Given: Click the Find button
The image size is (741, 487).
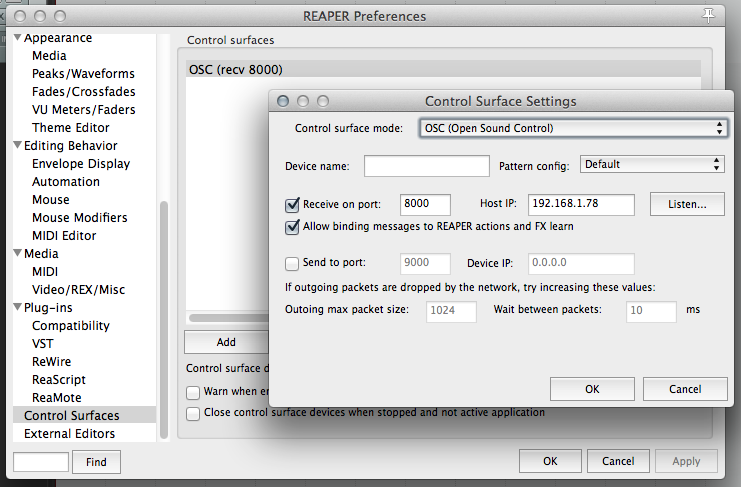Looking at the screenshot, I should tap(96, 462).
